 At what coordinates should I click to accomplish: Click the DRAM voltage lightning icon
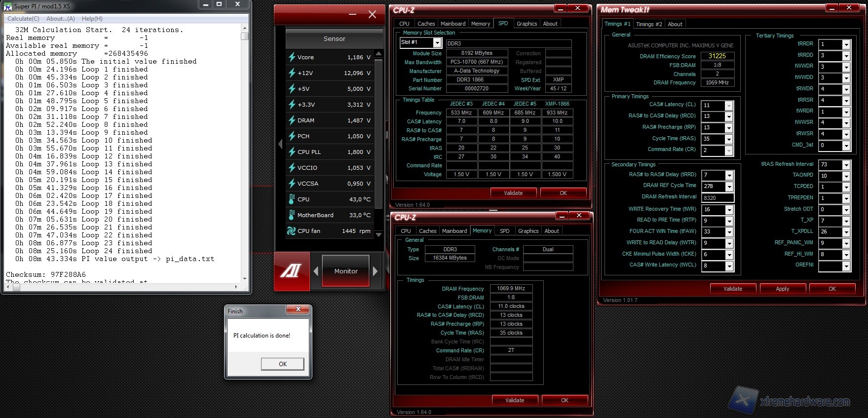pos(292,120)
